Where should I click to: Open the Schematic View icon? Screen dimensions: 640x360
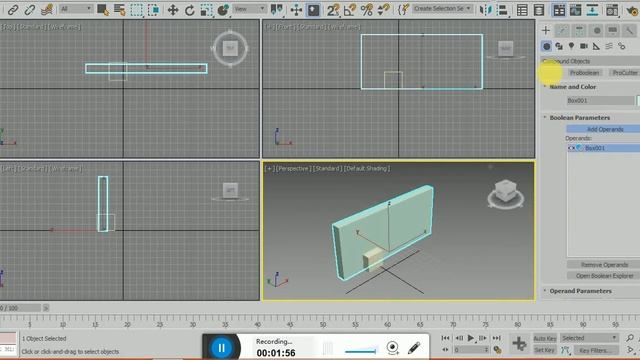pyautogui.click(x=592, y=10)
